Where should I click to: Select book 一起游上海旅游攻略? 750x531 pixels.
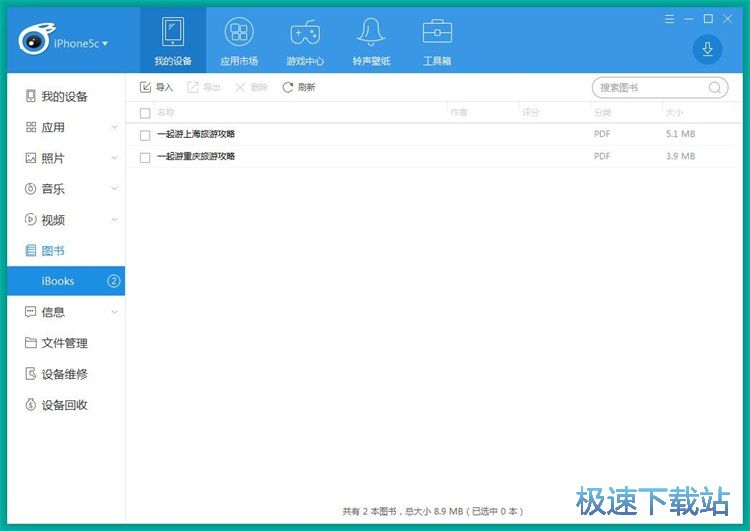tap(196, 134)
